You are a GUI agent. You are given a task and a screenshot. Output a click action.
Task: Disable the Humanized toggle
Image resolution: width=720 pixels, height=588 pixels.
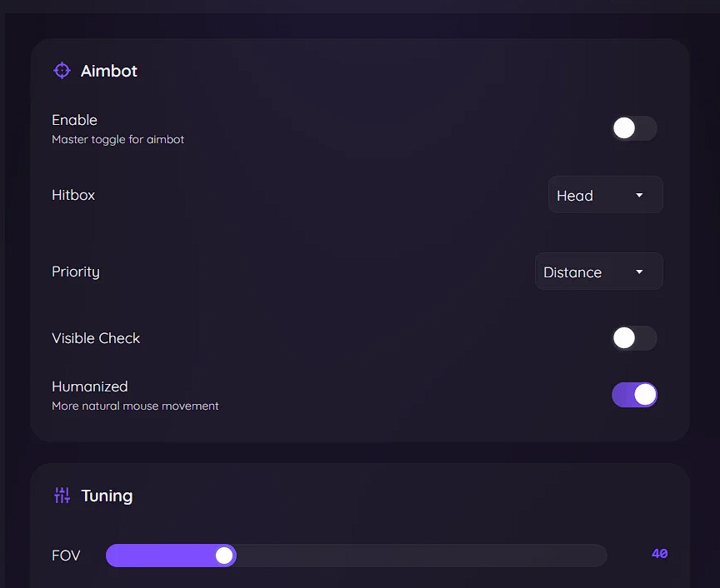pos(634,395)
